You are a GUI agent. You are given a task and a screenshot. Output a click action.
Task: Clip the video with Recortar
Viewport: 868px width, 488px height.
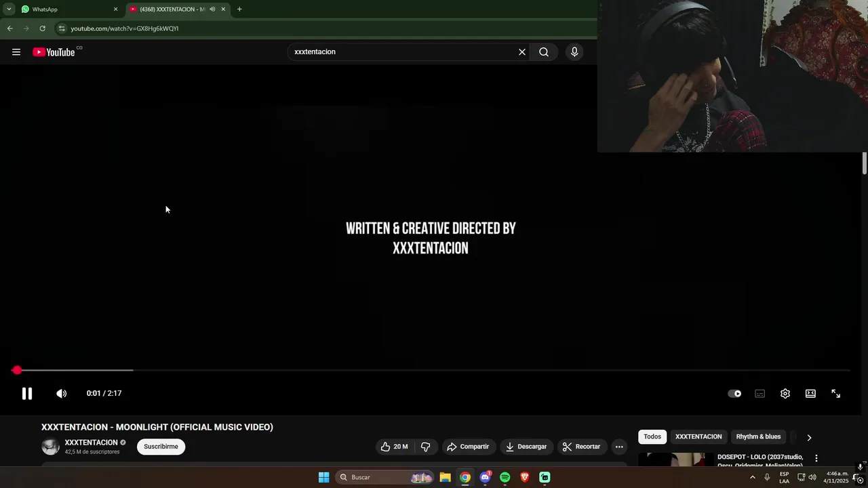click(x=582, y=447)
